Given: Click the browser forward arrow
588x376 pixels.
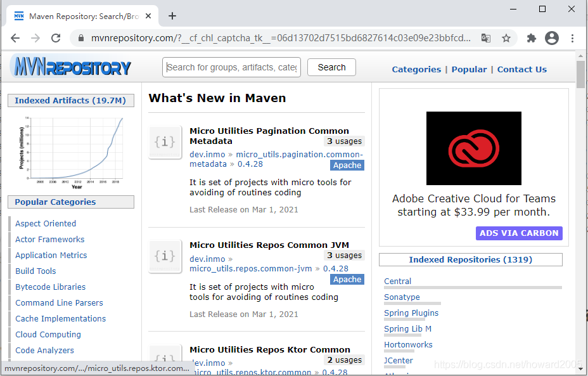Looking at the screenshot, I should [x=35, y=38].
